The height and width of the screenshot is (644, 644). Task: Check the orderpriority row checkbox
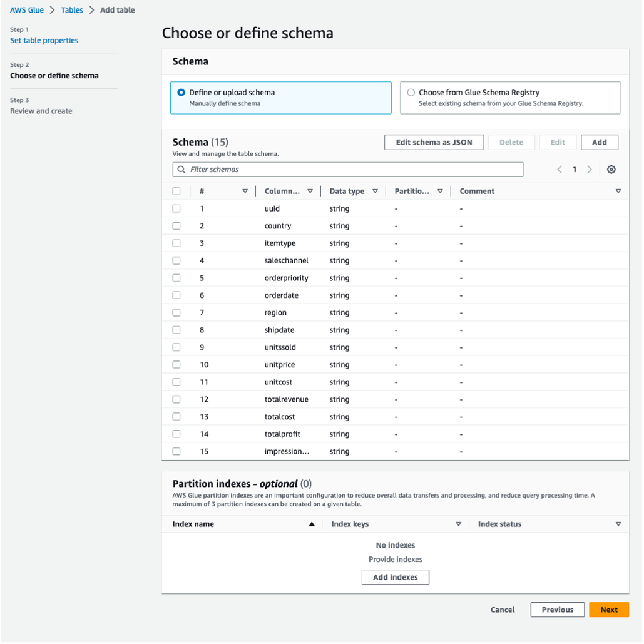click(x=176, y=278)
